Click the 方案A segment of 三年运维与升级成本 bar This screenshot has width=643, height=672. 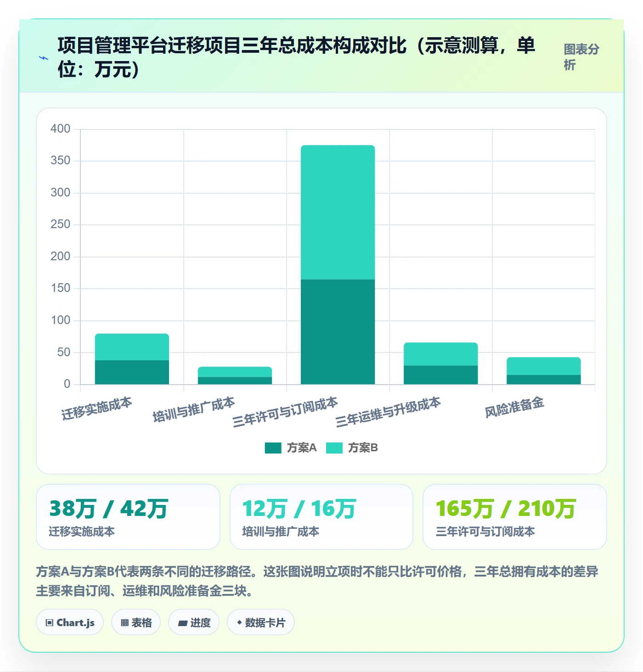pos(441,375)
